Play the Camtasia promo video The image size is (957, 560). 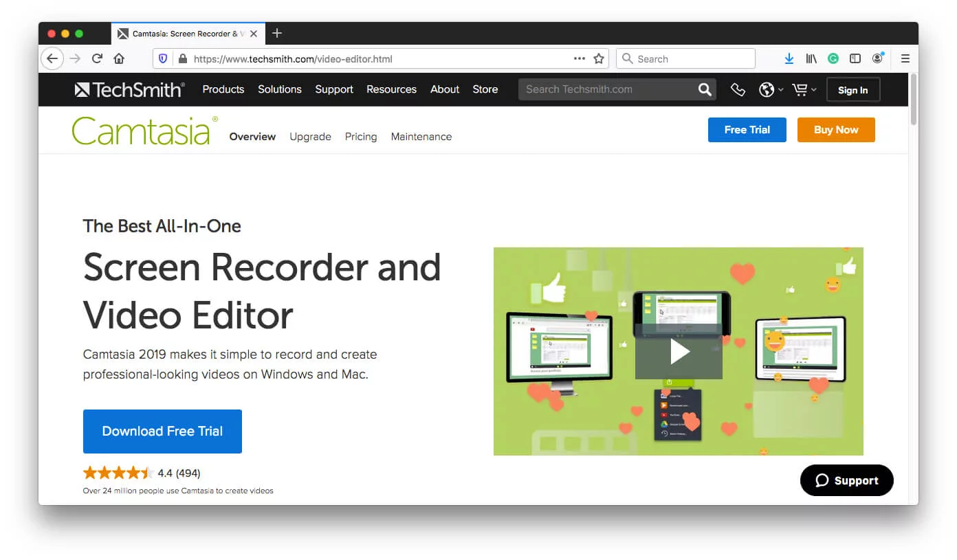coord(679,352)
